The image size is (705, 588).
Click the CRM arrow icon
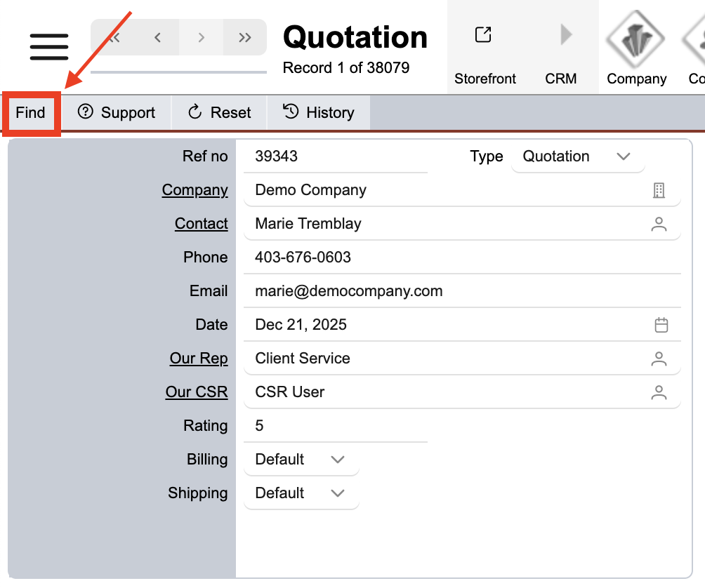(x=565, y=34)
